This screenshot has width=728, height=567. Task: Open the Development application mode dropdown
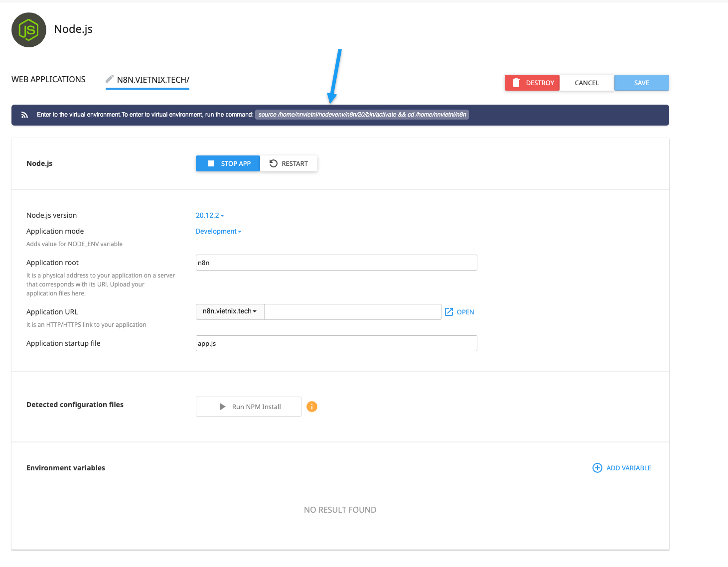coord(218,231)
